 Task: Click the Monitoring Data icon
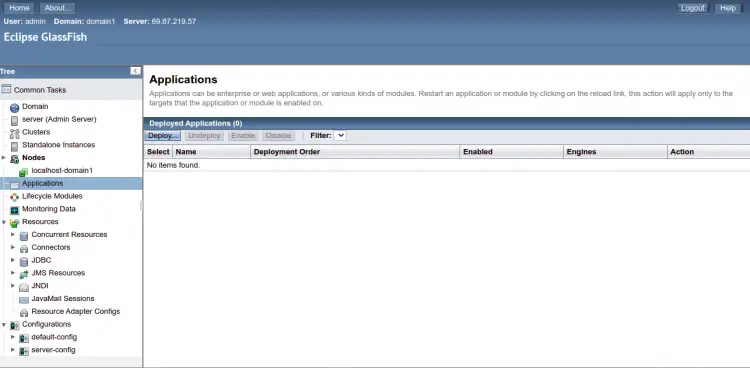click(x=14, y=210)
